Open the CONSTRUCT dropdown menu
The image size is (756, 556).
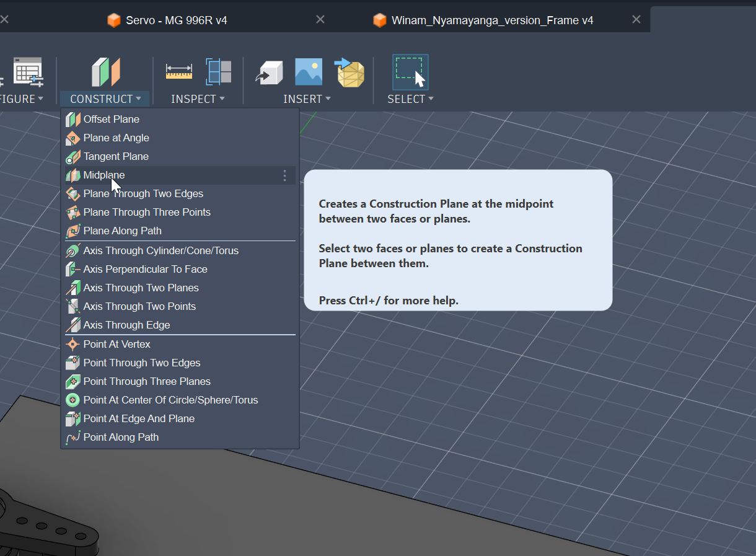tap(105, 99)
